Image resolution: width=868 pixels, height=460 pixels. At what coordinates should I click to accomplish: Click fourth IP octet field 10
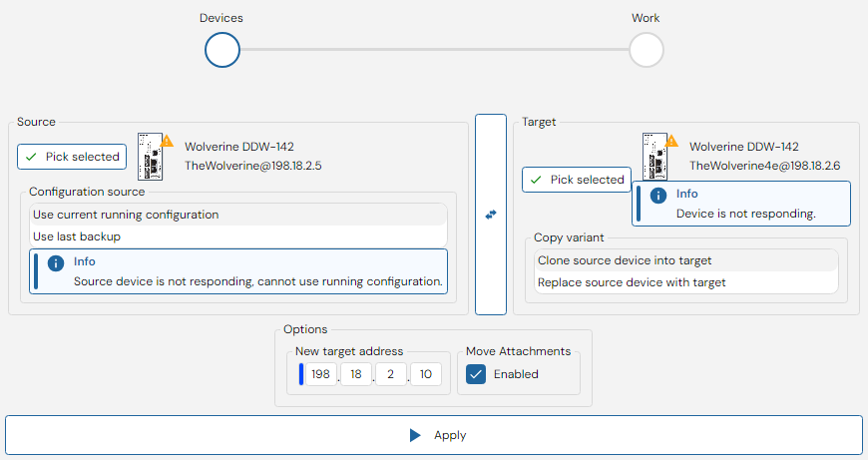426,374
